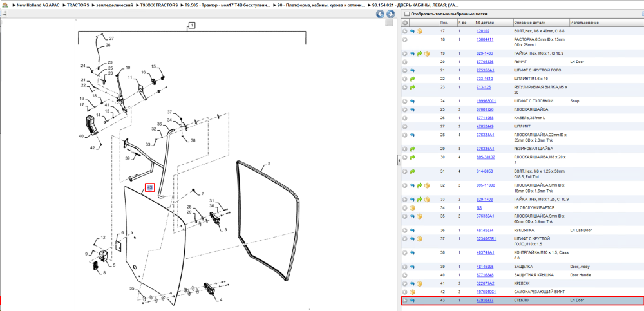644x311 pixels.
Task: Select 'LH Cab Door' usage cell
Action: (581, 230)
